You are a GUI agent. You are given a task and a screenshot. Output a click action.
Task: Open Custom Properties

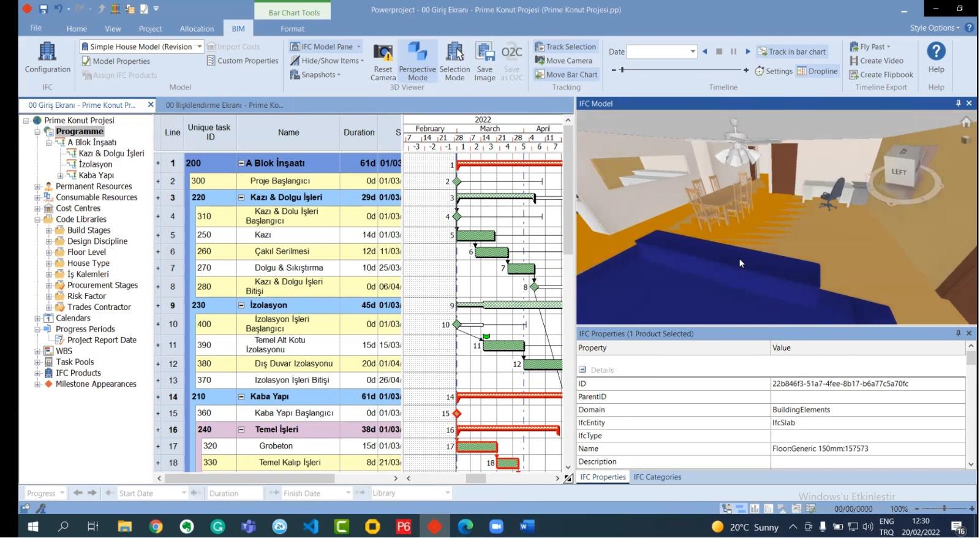click(243, 61)
